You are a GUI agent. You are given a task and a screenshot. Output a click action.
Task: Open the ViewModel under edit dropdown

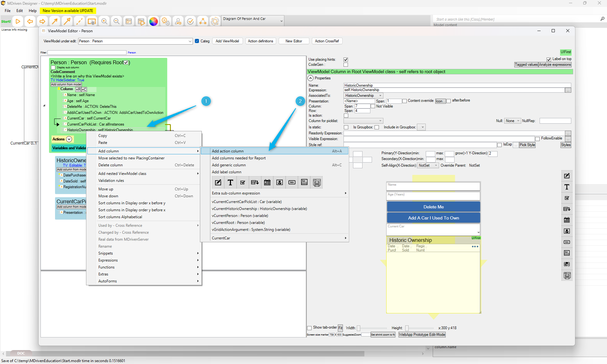coord(190,41)
